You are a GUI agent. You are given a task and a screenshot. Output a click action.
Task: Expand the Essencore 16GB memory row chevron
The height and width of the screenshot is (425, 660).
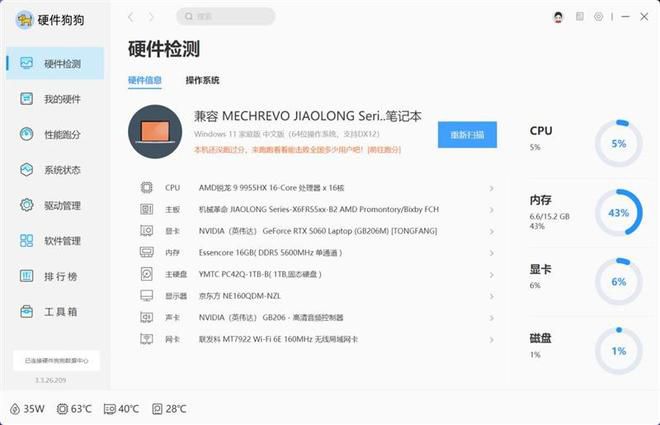491,253
